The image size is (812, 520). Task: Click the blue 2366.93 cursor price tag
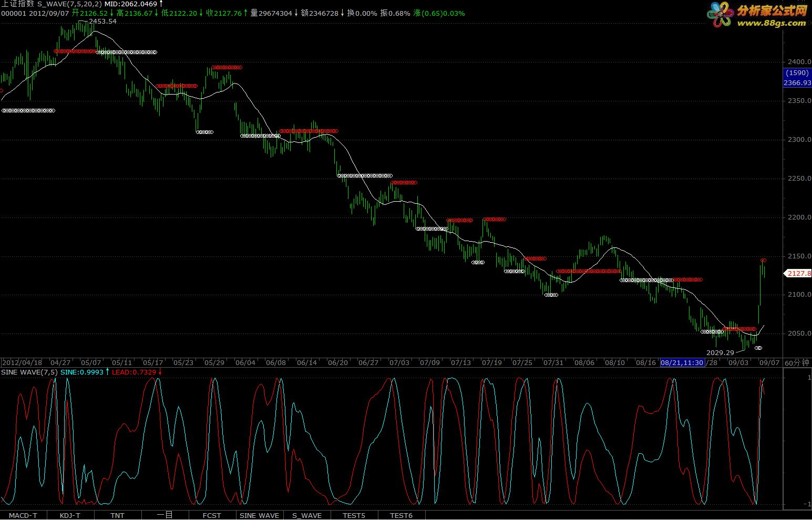click(x=797, y=83)
